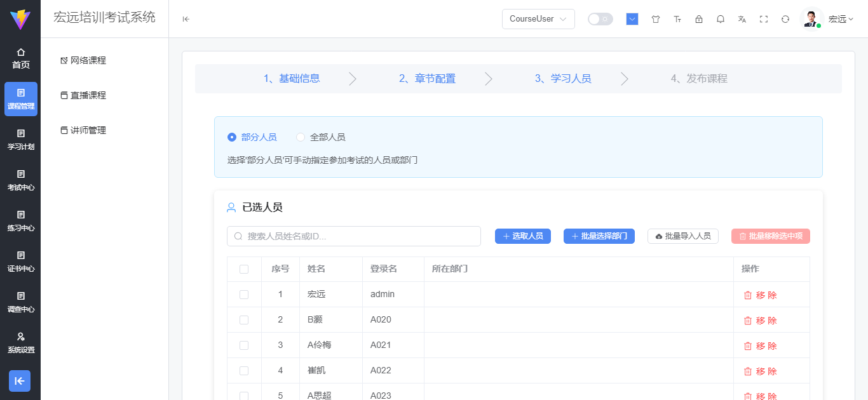The width and height of the screenshot is (868, 400).
Task: Go to 考试中心 in the sidebar
Action: [x=21, y=181]
